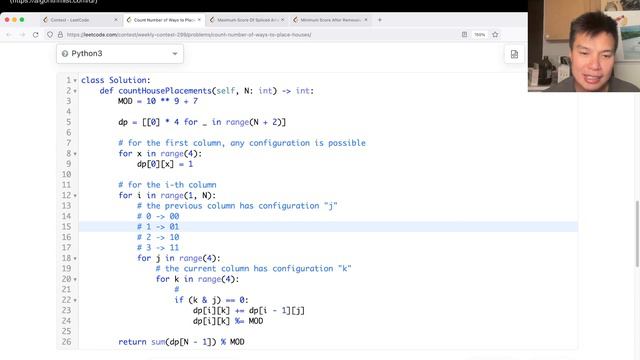
Task: Click line number 26 in the gutter
Action: coord(67,342)
